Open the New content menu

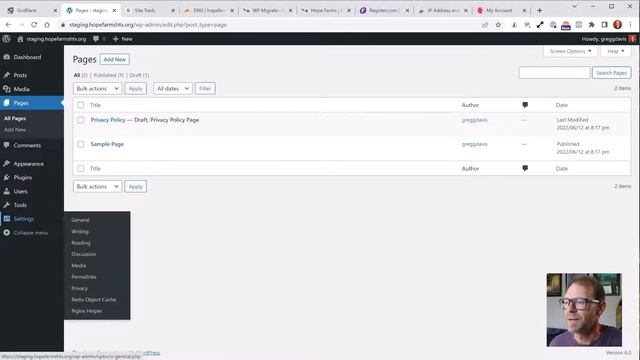122,39
